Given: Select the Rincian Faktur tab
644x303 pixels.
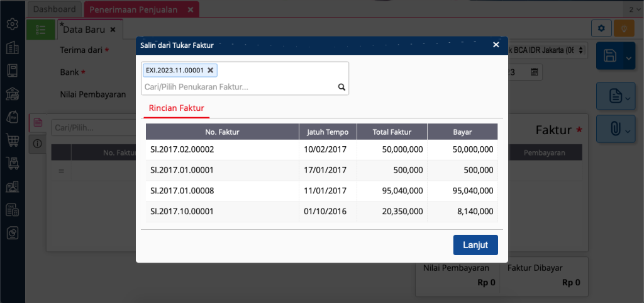Looking at the screenshot, I should (176, 108).
